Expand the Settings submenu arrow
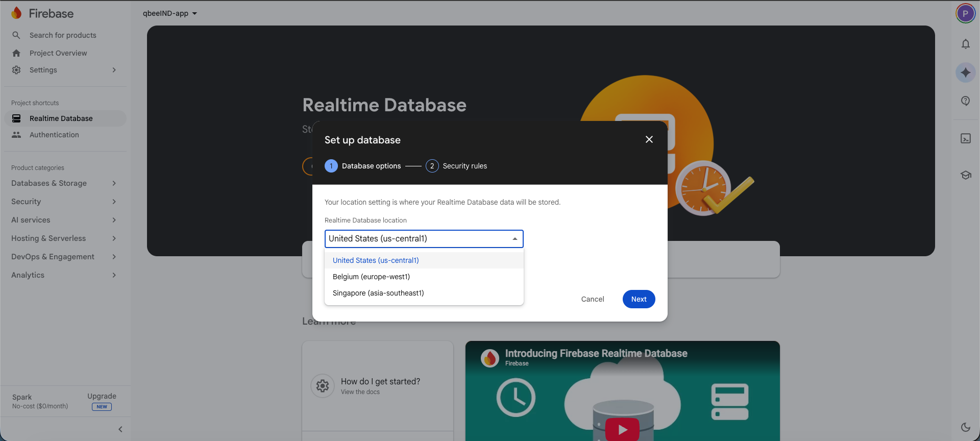Viewport: 980px width, 441px height. click(114, 70)
